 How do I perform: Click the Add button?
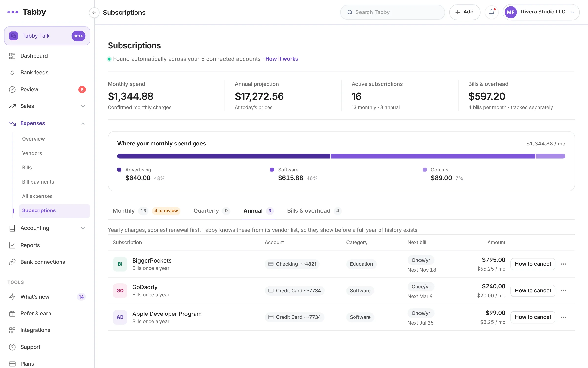tap(465, 12)
